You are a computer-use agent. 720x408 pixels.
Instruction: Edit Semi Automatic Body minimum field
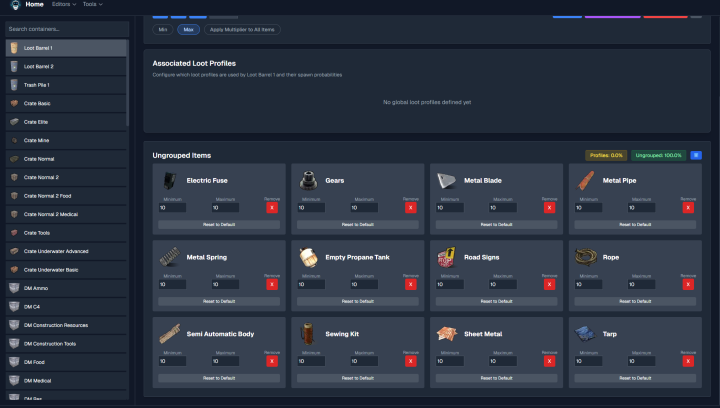[172, 361]
